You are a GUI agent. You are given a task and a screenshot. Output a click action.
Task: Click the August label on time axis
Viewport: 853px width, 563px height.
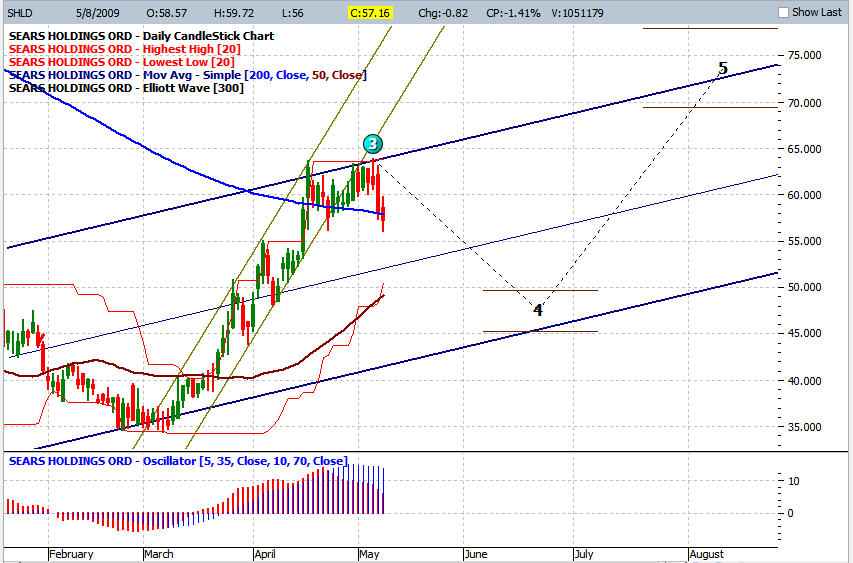point(705,554)
